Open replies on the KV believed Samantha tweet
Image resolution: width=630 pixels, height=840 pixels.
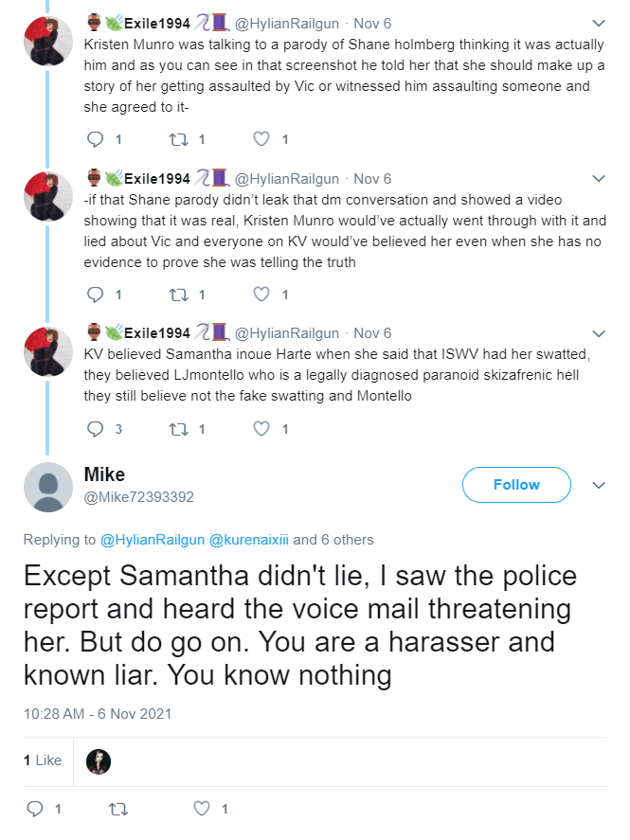96,429
